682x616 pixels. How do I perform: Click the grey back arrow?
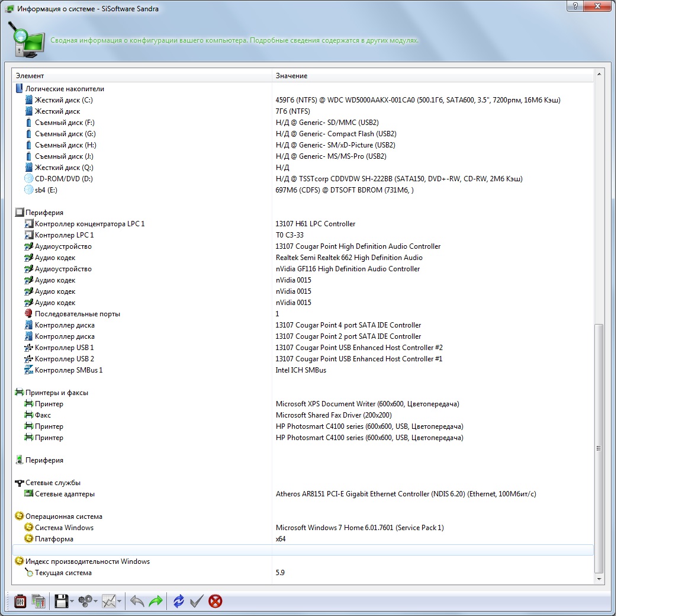point(137,601)
